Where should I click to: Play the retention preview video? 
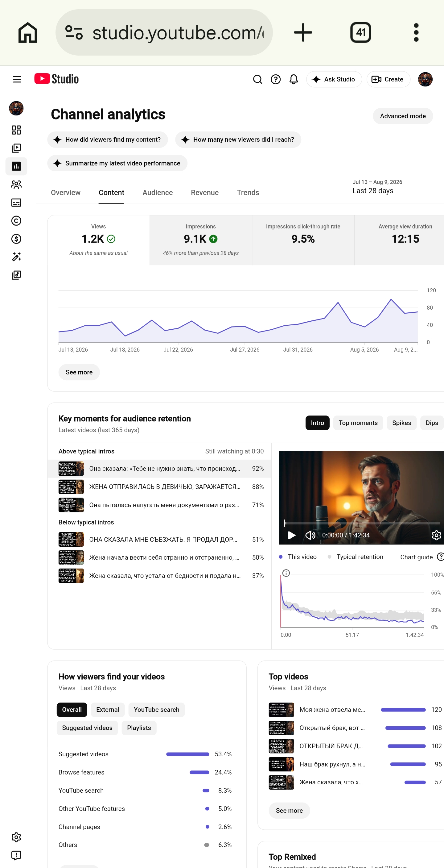291,535
